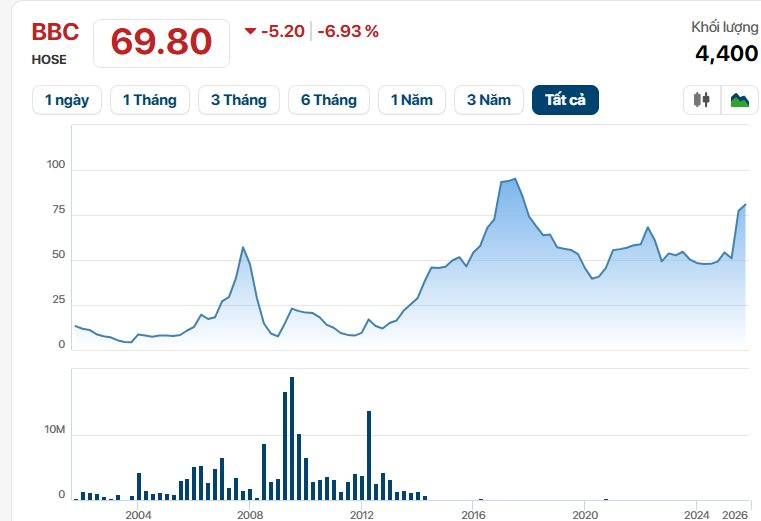Click the active Tất cả button

coord(565,100)
